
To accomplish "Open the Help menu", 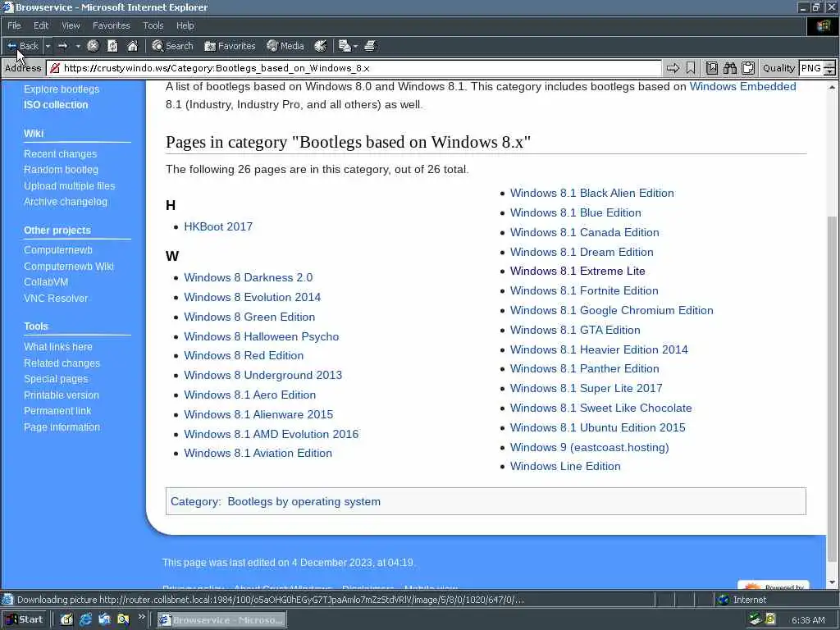I will (185, 25).
